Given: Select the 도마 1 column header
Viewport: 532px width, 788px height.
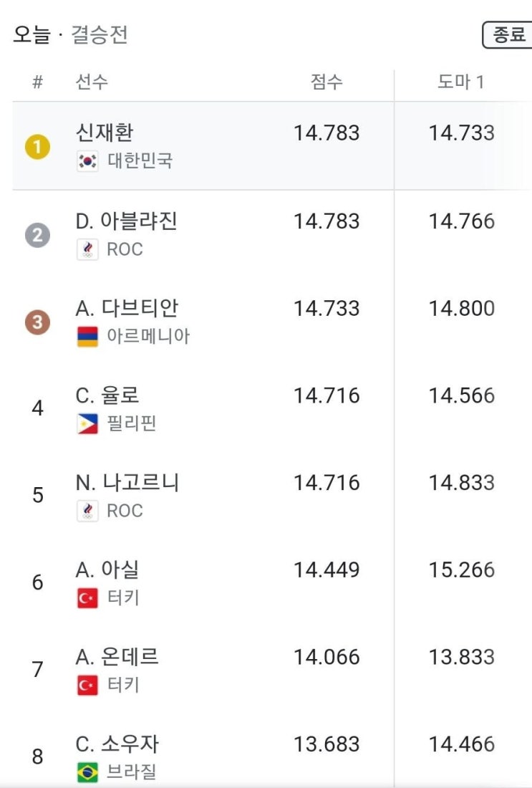Looking at the screenshot, I should point(461,82).
